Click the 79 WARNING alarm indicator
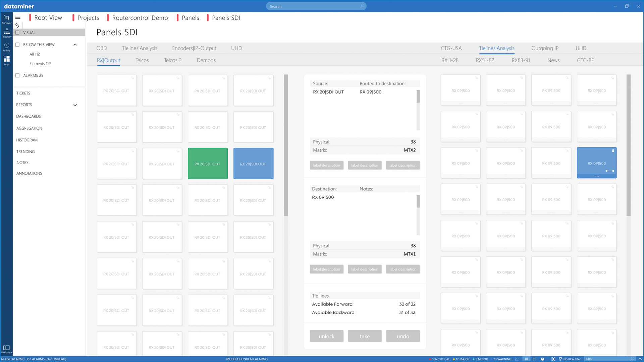The width and height of the screenshot is (644, 362). [501, 359]
